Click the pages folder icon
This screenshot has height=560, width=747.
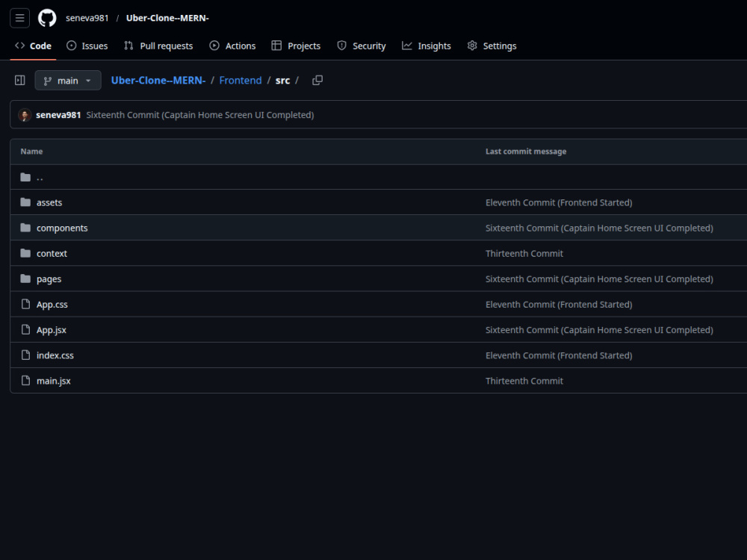[25, 279]
